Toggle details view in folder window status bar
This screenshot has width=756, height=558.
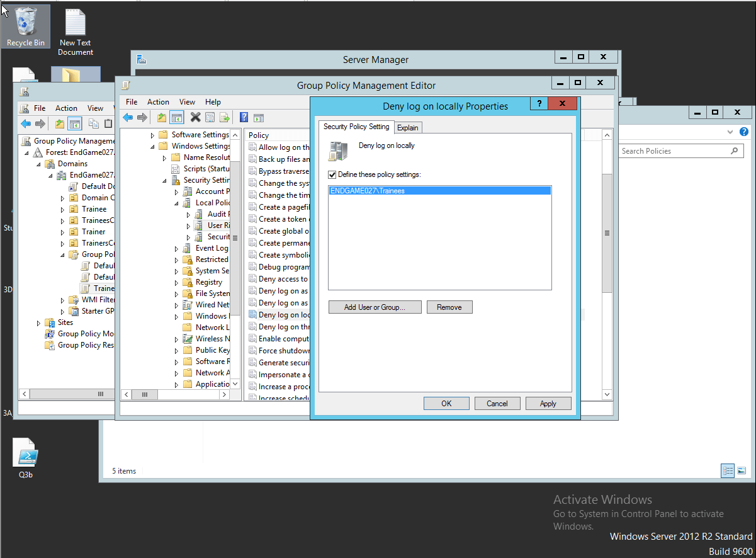tap(728, 470)
